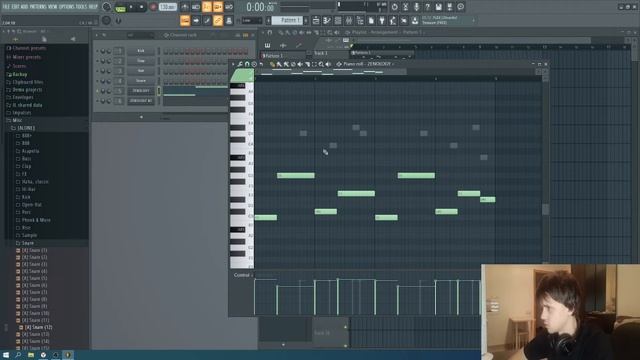This screenshot has width=640, height=360.
Task: Toggle the highlighted countdown before recording icon
Action: [207, 7]
